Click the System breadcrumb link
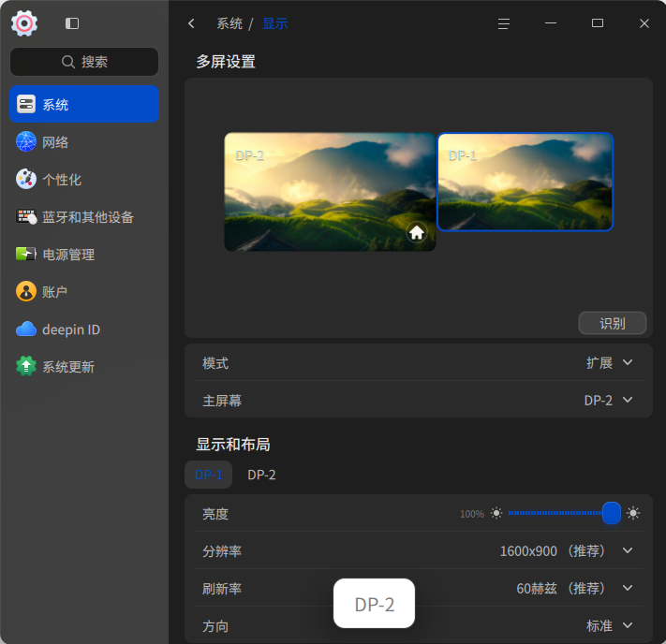The height and width of the screenshot is (644, 666). (229, 23)
